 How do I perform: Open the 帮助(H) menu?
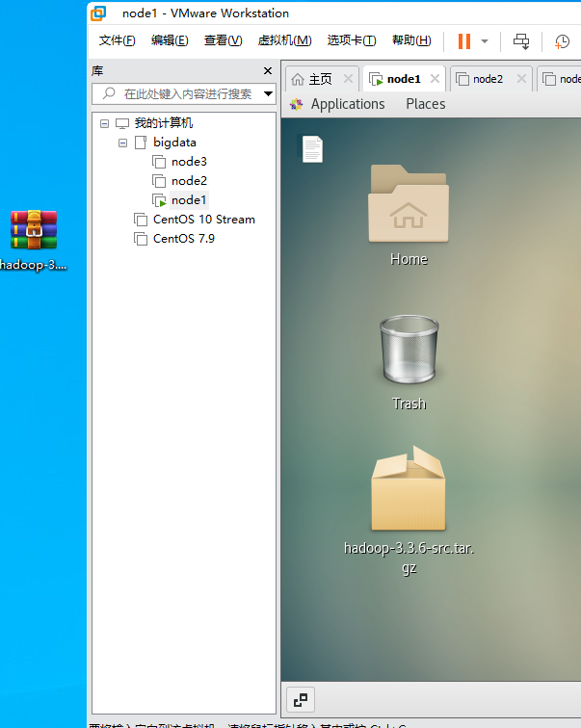(x=411, y=40)
